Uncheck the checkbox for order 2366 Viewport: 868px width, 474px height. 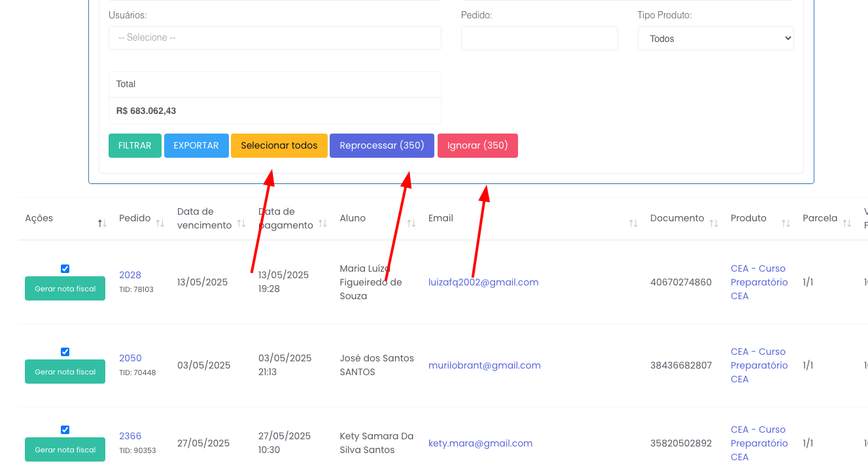click(x=65, y=429)
